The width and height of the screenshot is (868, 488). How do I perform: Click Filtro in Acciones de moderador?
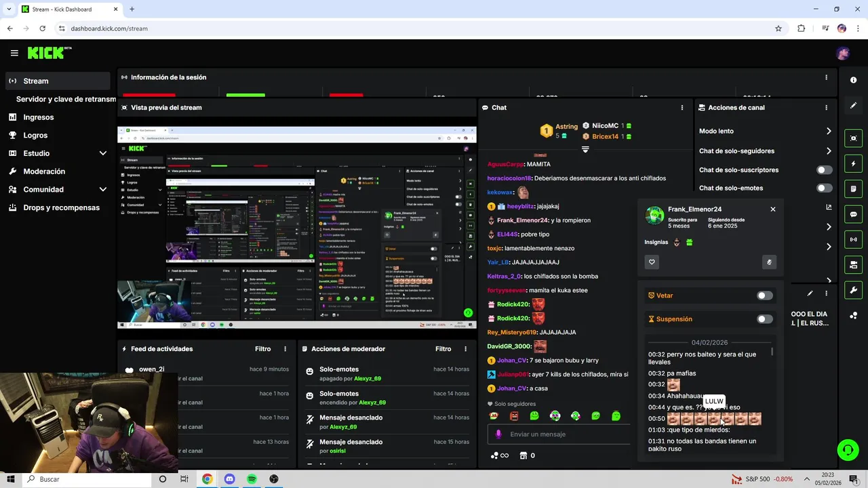tap(443, 349)
